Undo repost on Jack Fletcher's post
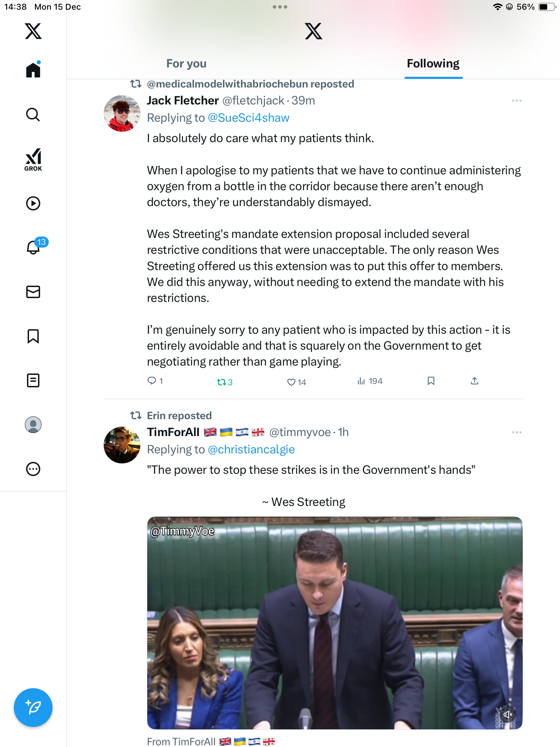The width and height of the screenshot is (560, 747). pyautogui.click(x=221, y=382)
